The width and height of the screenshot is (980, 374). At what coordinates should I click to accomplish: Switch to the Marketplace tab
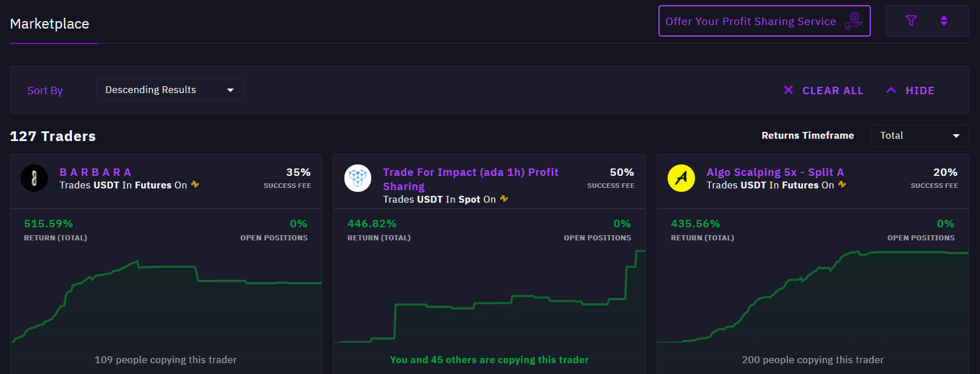pos(50,24)
